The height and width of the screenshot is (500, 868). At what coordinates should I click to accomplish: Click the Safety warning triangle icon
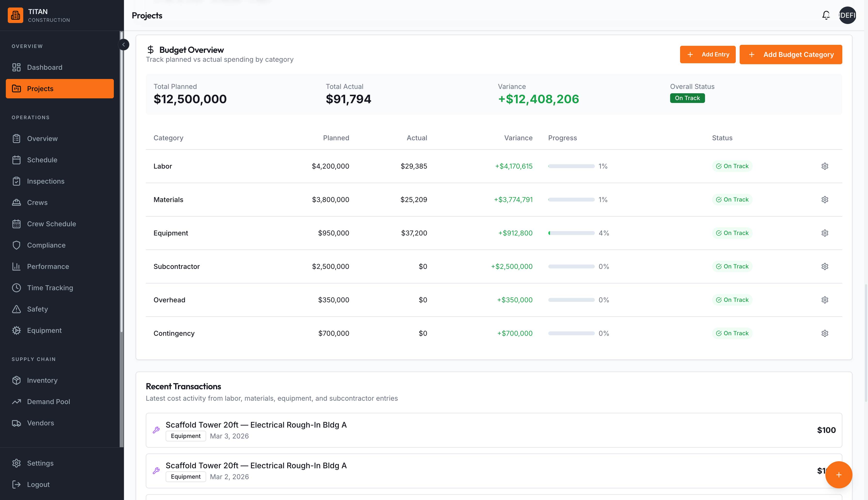pos(16,309)
